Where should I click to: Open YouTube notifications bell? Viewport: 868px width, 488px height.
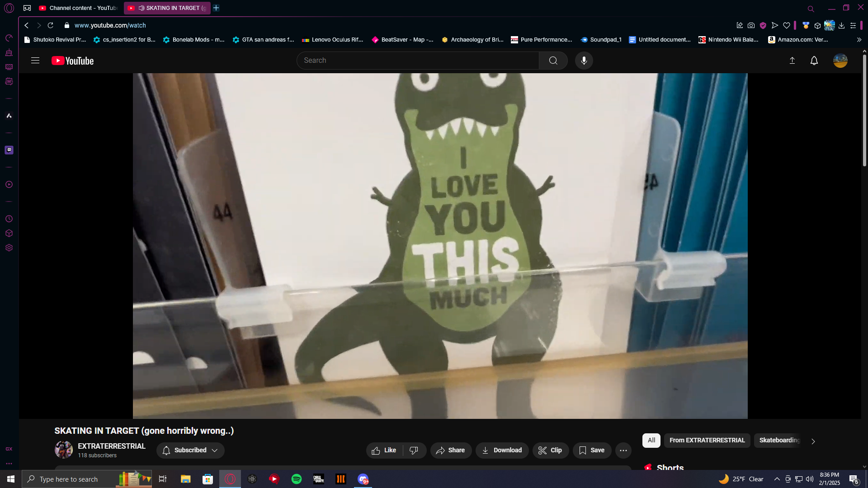pos(814,61)
